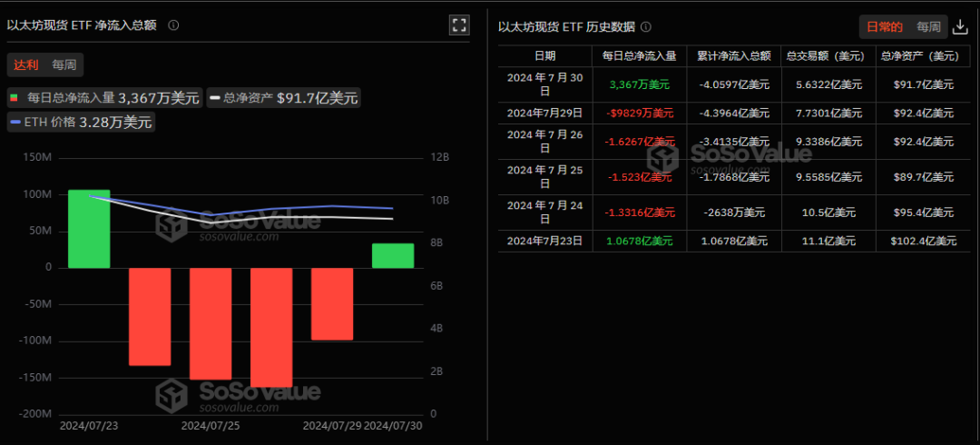Image resolution: width=980 pixels, height=445 pixels.
Task: Toggle the 每日总净流入量 legend series
Action: (x=105, y=98)
